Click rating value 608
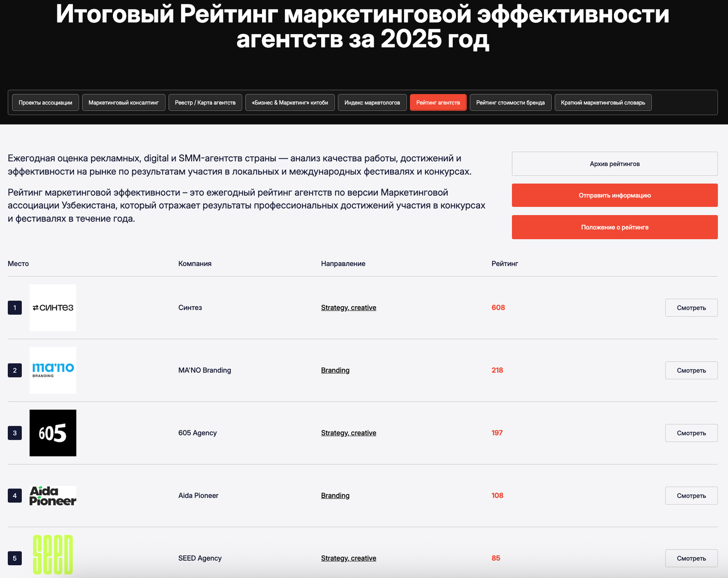The width and height of the screenshot is (728, 578). 498,308
